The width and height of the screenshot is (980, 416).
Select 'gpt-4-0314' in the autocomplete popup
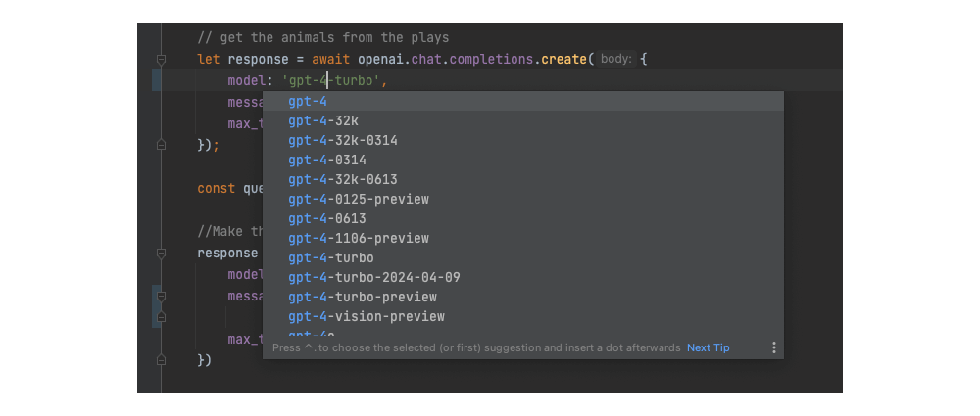tap(326, 161)
